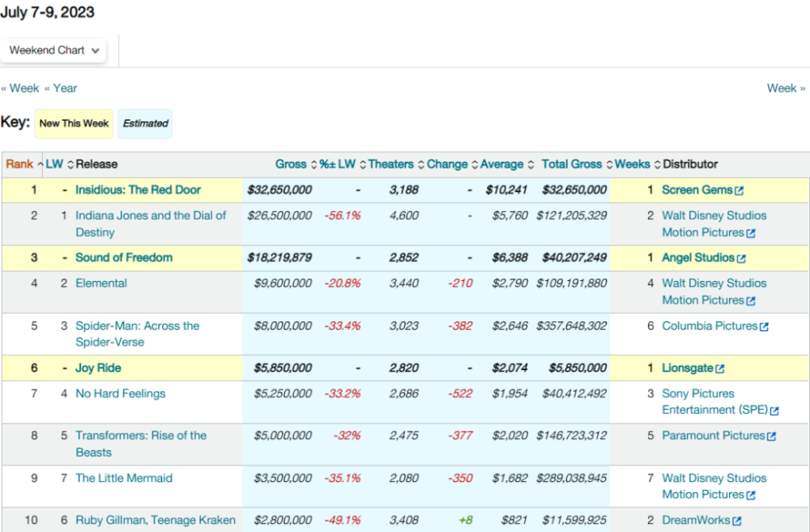Open the Weekend Chart dropdown
The image size is (810, 532).
point(53,50)
